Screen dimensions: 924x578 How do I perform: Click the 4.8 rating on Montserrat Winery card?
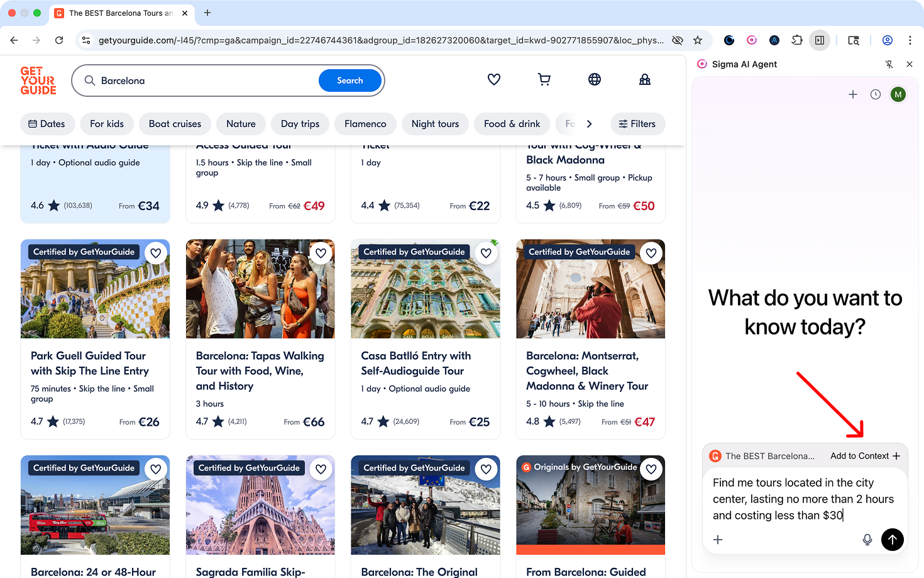point(533,421)
